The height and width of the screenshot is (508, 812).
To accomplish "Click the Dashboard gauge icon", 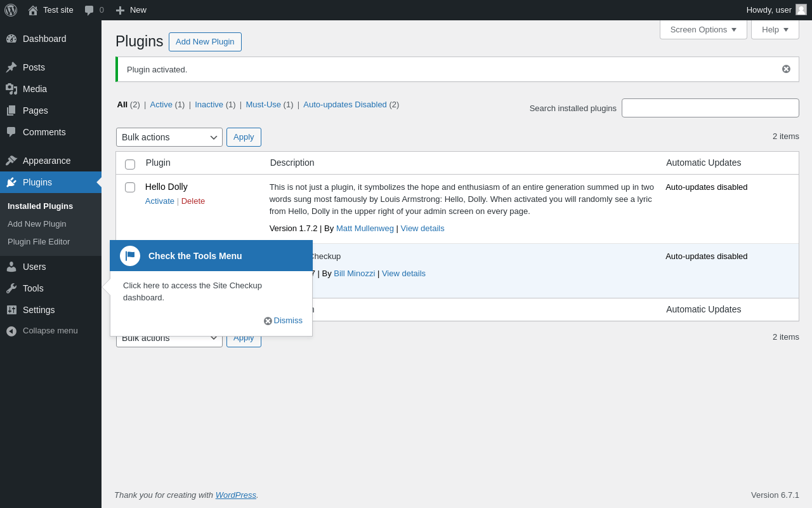I will click(11, 39).
